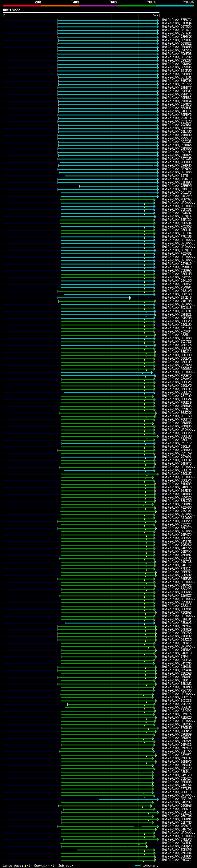Click the UniRef100_B9IE46 entry
This screenshot has width=197, height=868.
point(177,297)
